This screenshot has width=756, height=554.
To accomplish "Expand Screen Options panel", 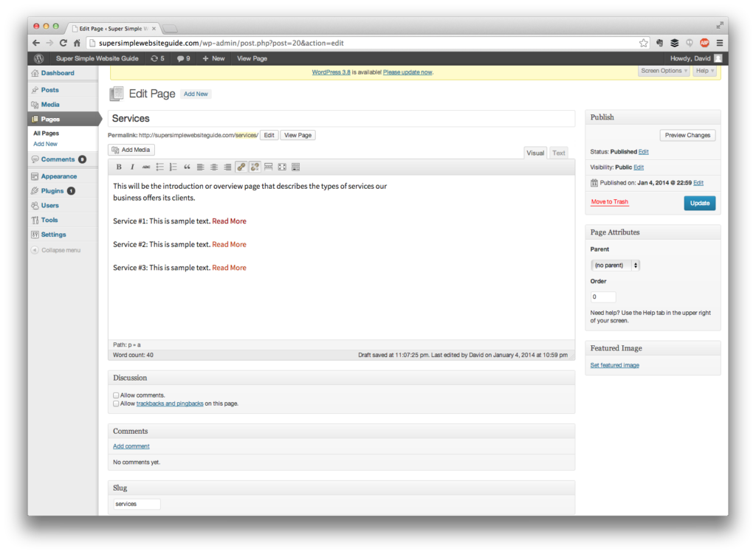I will point(664,71).
